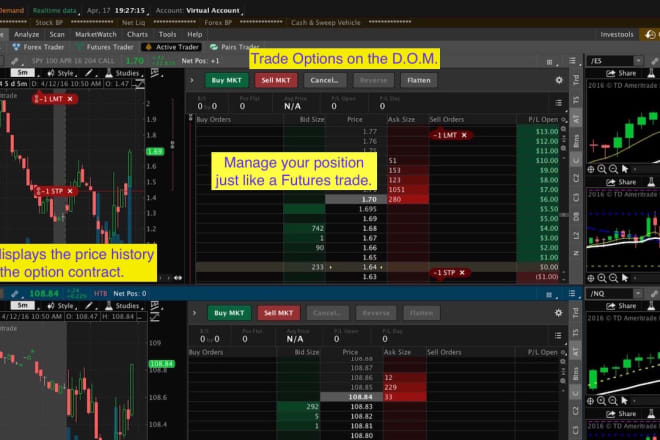Open the gear settings in the upper Active Trader panel

pos(559,80)
